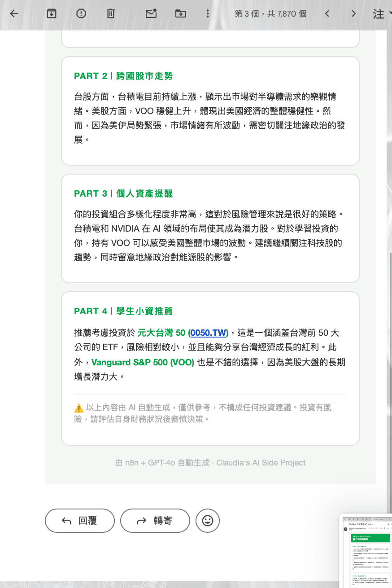Delete this email with trash icon
Image resolution: width=392 pixels, height=588 pixels.
coord(110,13)
